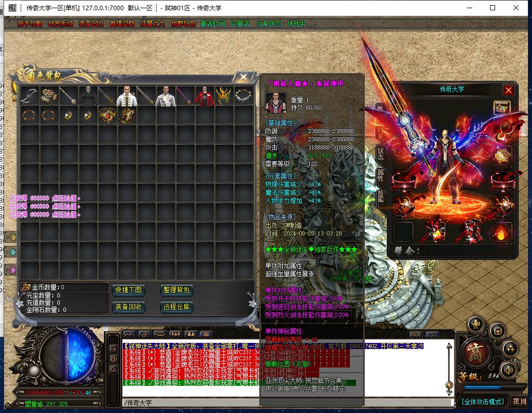Click the chat scrollbar golden handle

(449, 385)
